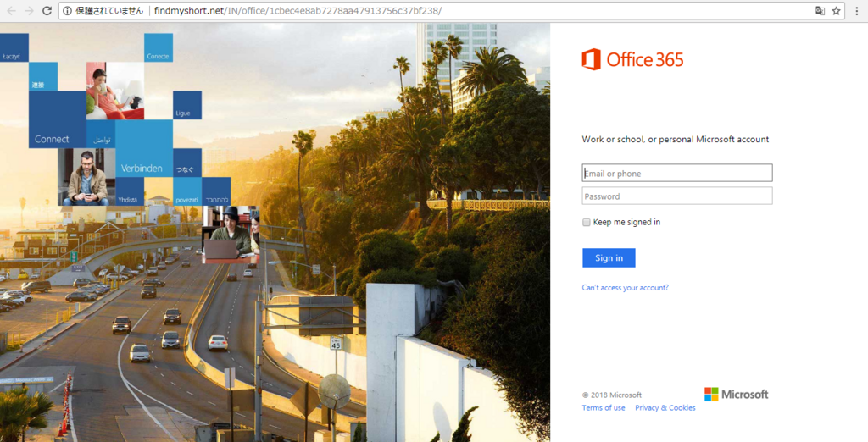
Task: Click the 'Connect' tile
Action: 58,119
